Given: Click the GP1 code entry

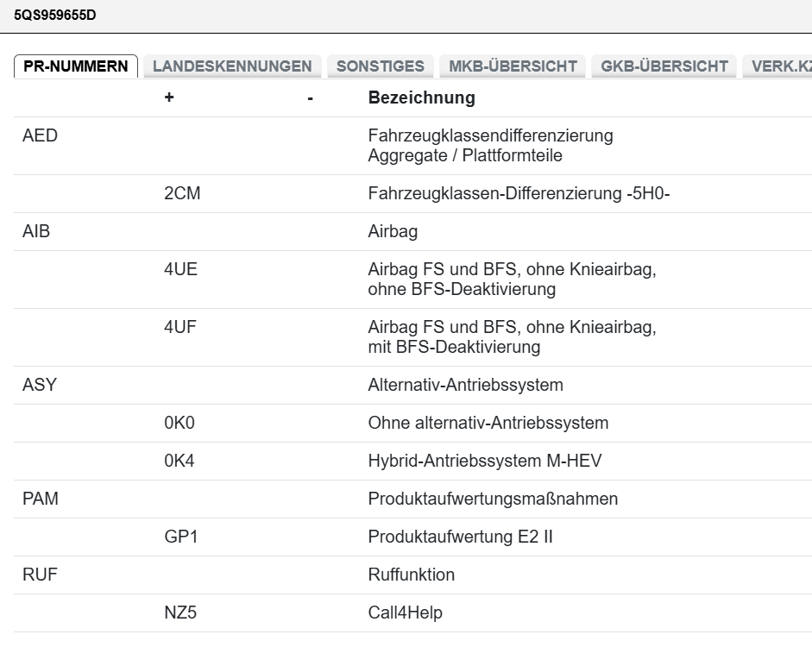Looking at the screenshot, I should click(x=181, y=537).
